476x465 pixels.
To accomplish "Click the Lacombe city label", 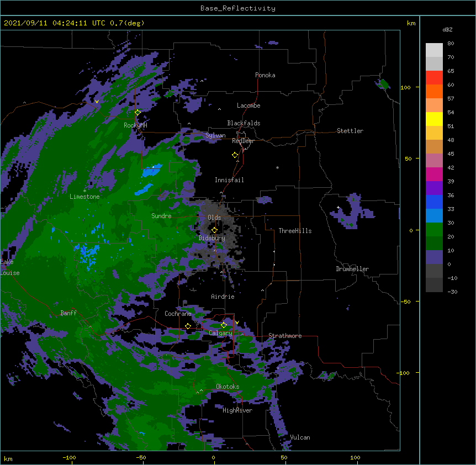I will click(248, 105).
